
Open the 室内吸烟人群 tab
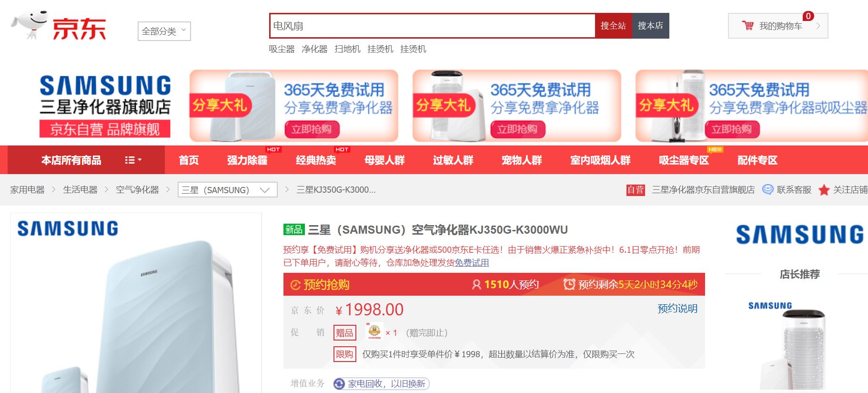[600, 160]
